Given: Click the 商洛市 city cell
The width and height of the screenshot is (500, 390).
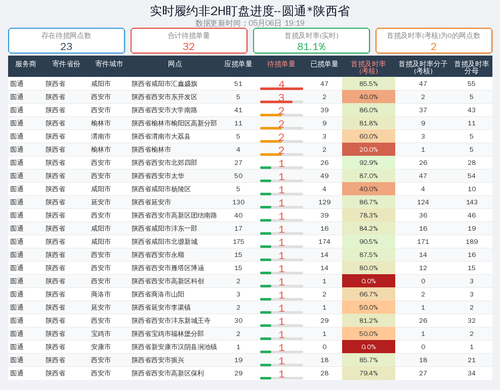Looking at the screenshot, I should (x=101, y=294).
